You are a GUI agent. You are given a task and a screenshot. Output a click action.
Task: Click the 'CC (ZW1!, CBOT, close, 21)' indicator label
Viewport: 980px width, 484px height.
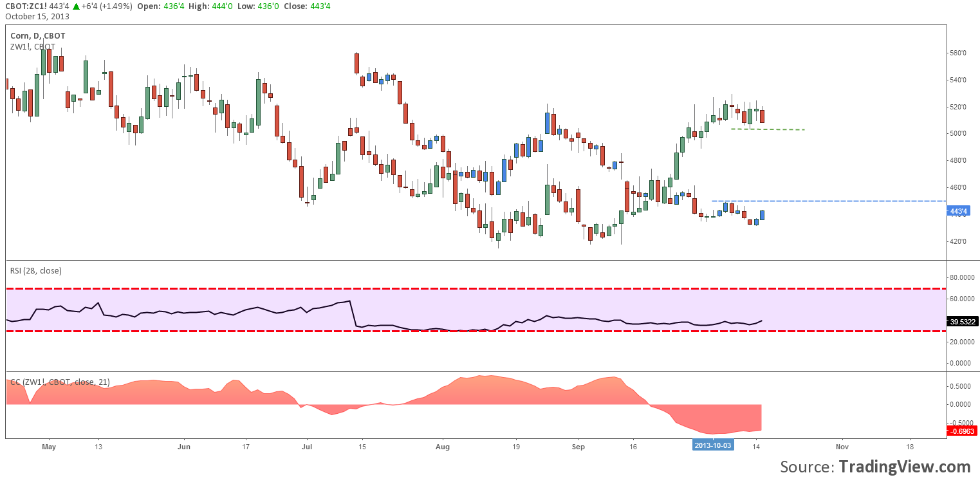pyautogui.click(x=60, y=382)
